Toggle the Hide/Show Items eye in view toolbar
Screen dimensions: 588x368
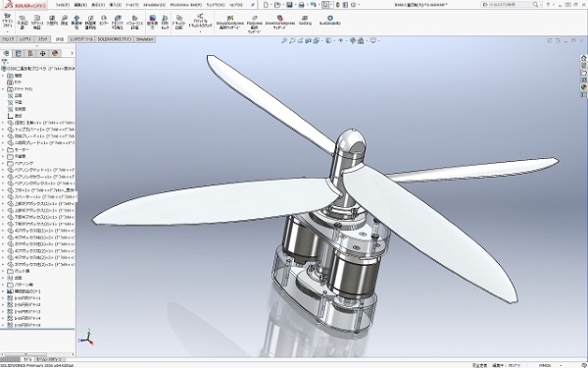[x=340, y=40]
